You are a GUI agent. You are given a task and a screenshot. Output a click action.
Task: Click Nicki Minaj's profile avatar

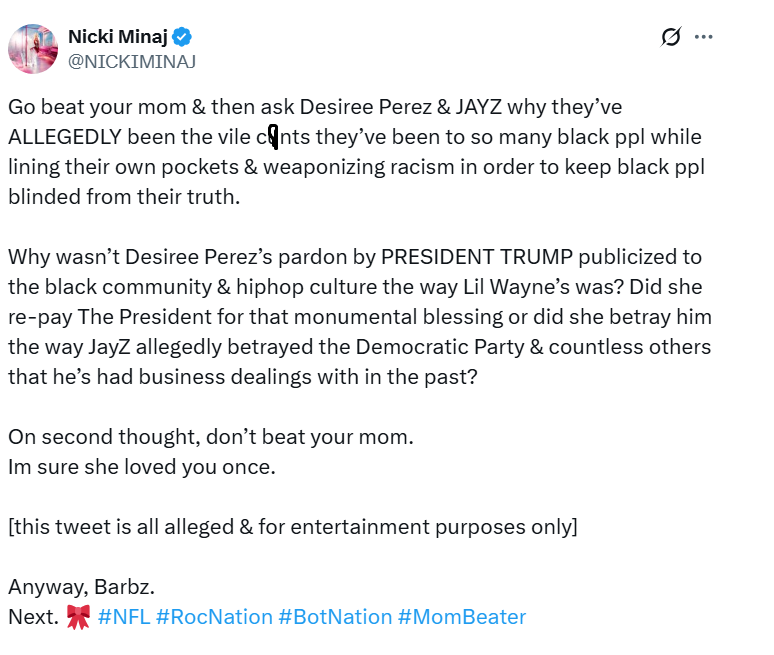pos(33,49)
